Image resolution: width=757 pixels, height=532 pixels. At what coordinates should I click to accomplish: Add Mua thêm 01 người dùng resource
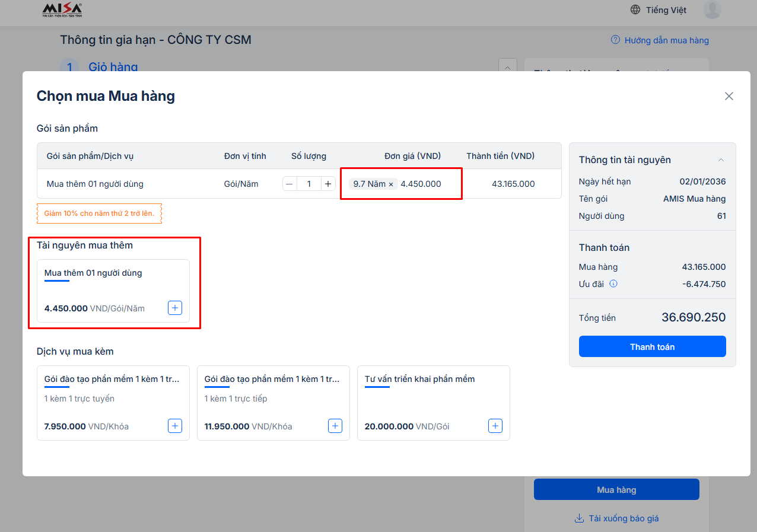(175, 308)
